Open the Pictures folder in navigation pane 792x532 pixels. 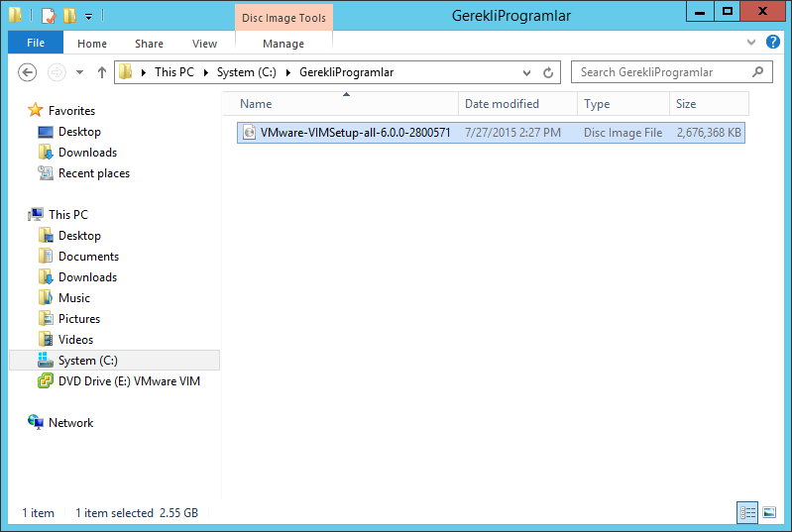tap(78, 318)
